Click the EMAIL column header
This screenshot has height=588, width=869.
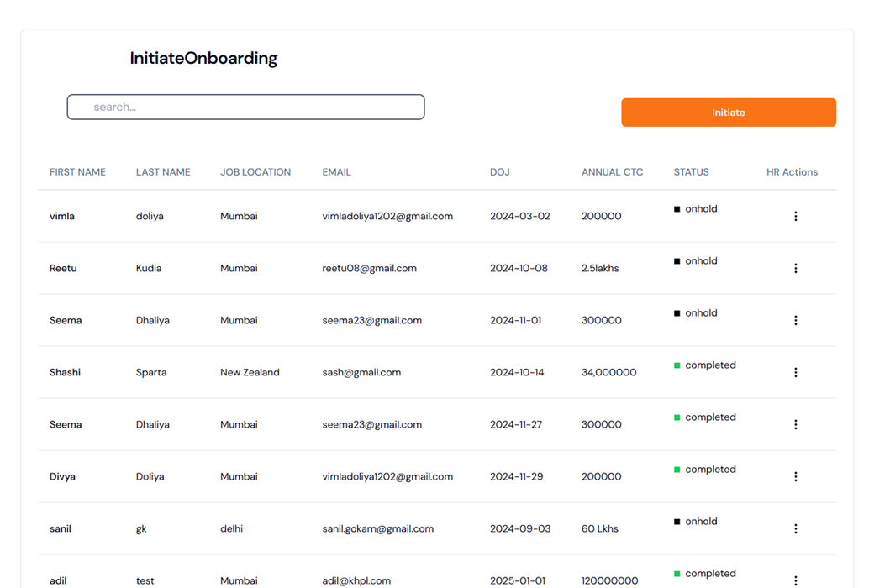pos(336,172)
